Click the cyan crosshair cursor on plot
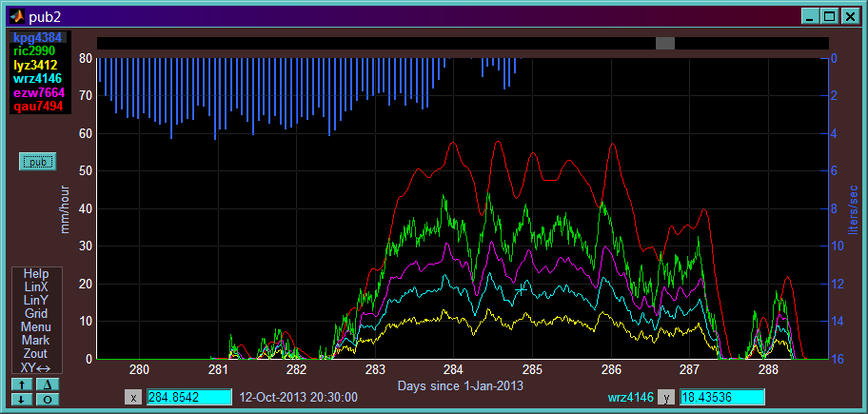This screenshot has height=414, width=868. pos(521,289)
